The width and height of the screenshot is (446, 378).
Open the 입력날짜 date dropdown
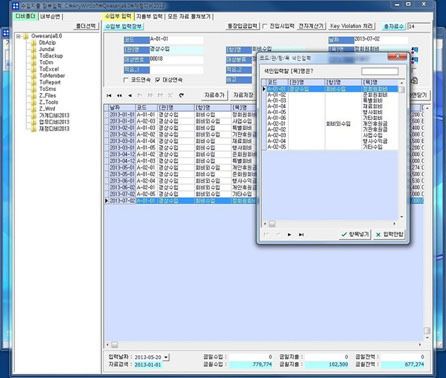click(166, 357)
